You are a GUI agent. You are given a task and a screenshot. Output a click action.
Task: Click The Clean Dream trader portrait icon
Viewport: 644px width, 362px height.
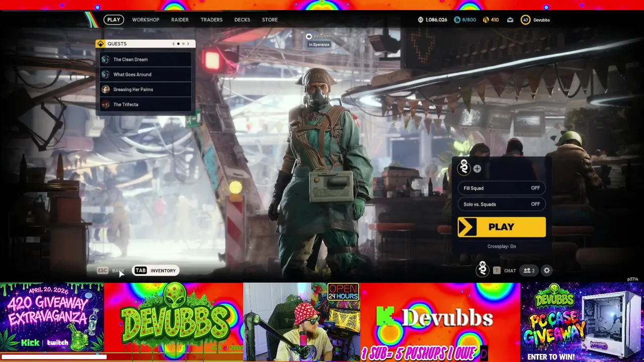[105, 59]
